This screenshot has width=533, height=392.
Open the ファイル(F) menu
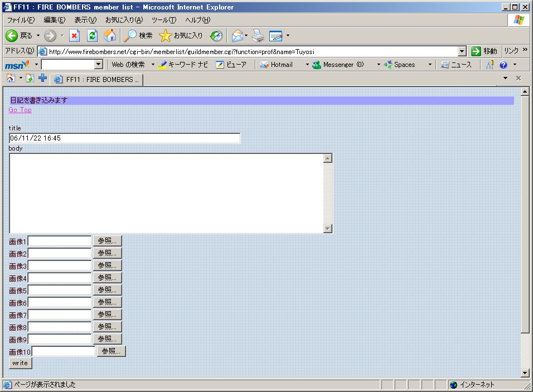tap(21, 20)
